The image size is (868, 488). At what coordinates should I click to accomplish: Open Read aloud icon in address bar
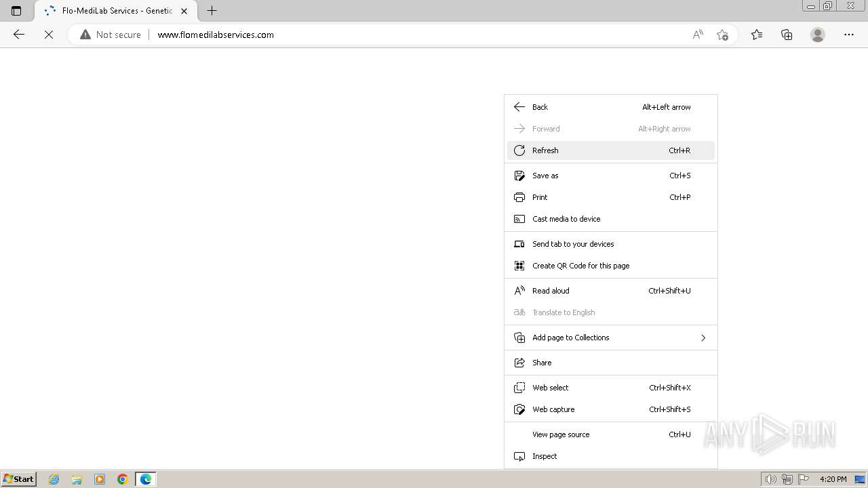click(x=698, y=35)
